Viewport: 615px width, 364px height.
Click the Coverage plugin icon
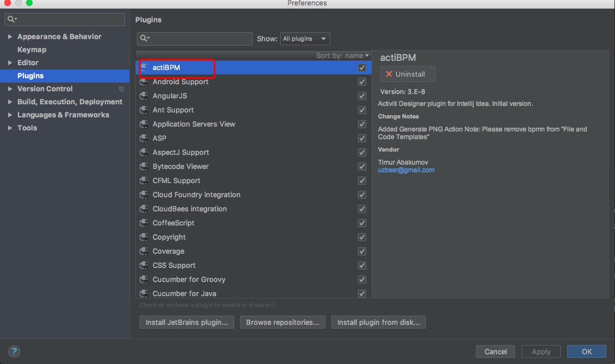(143, 251)
